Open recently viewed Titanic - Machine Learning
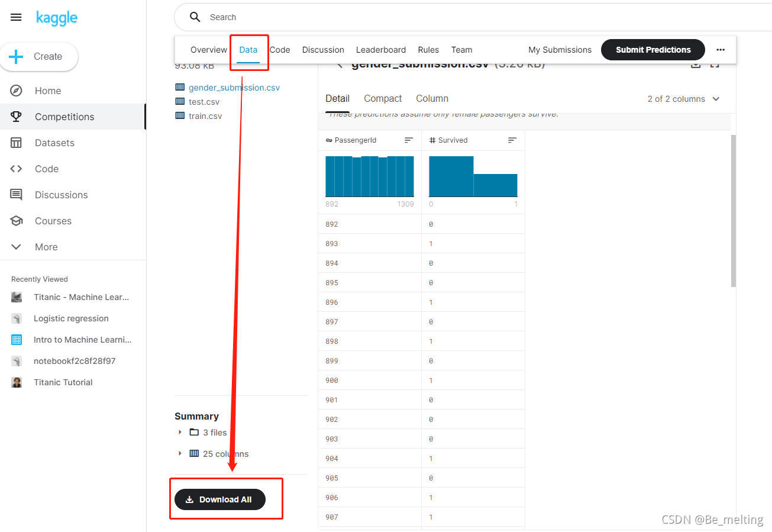This screenshot has width=772, height=532. click(81, 297)
